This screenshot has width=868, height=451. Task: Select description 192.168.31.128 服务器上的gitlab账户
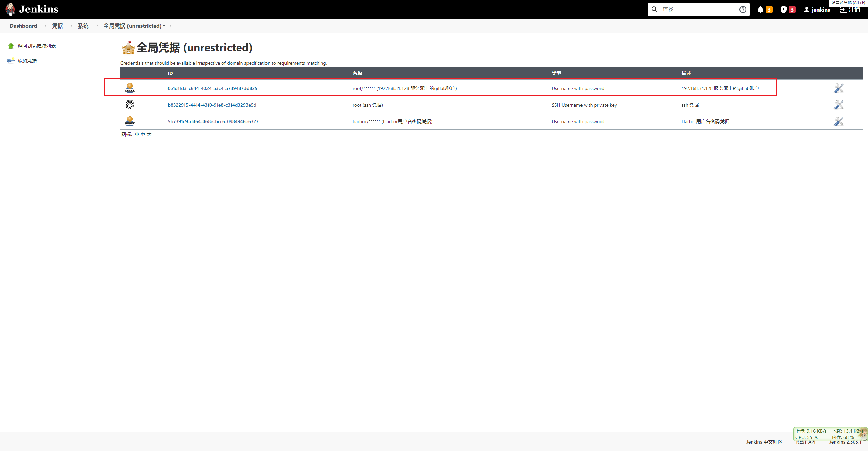(720, 88)
